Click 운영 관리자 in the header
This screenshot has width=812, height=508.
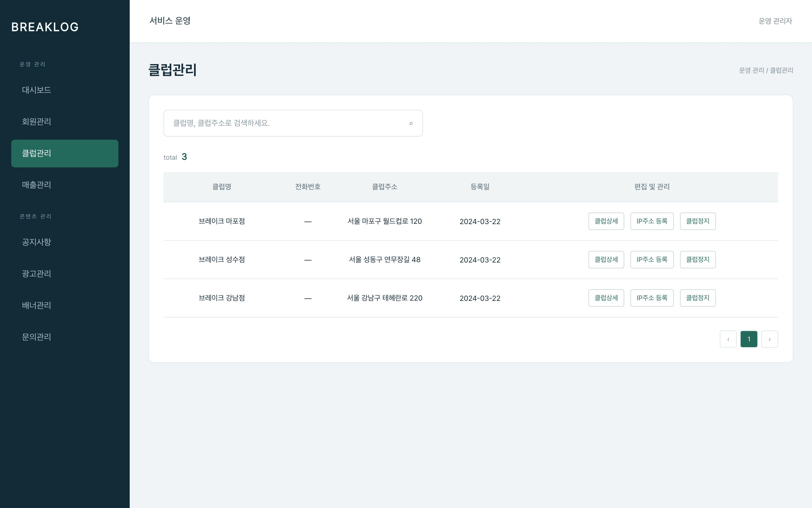(x=775, y=21)
